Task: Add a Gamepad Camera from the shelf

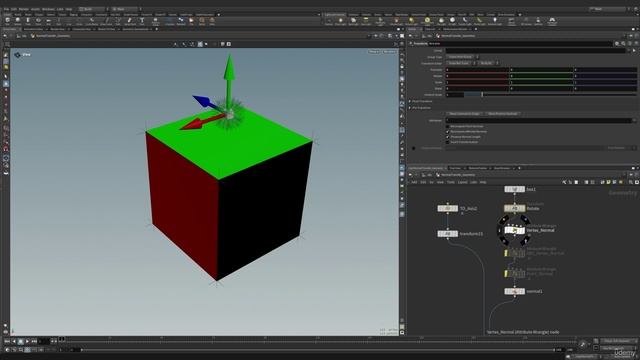Action: coord(552,21)
